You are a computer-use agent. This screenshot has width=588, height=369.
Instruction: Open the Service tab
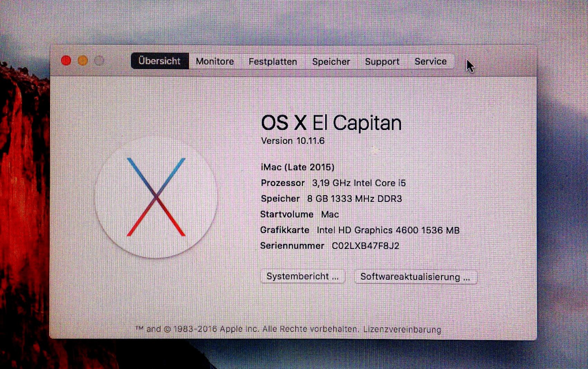tap(431, 62)
